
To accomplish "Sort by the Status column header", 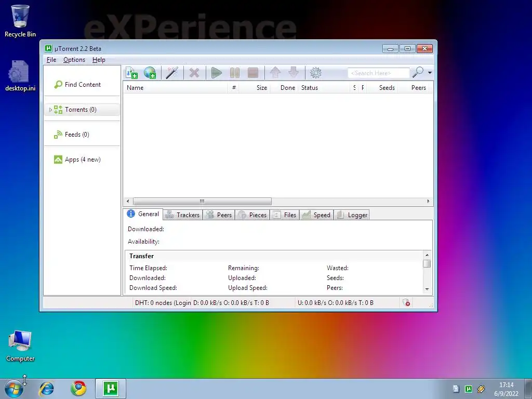I will click(x=324, y=87).
